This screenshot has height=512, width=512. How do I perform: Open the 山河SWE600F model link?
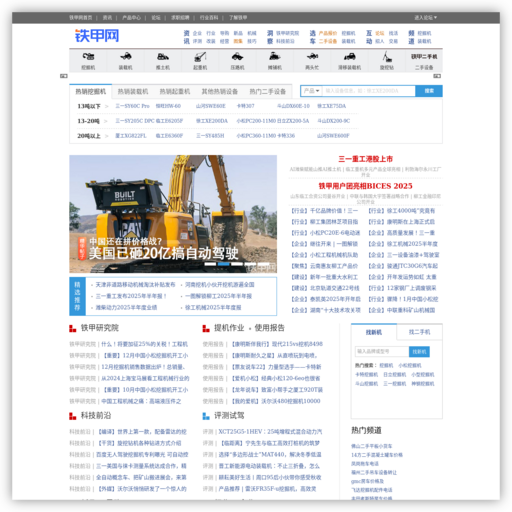click(x=333, y=136)
